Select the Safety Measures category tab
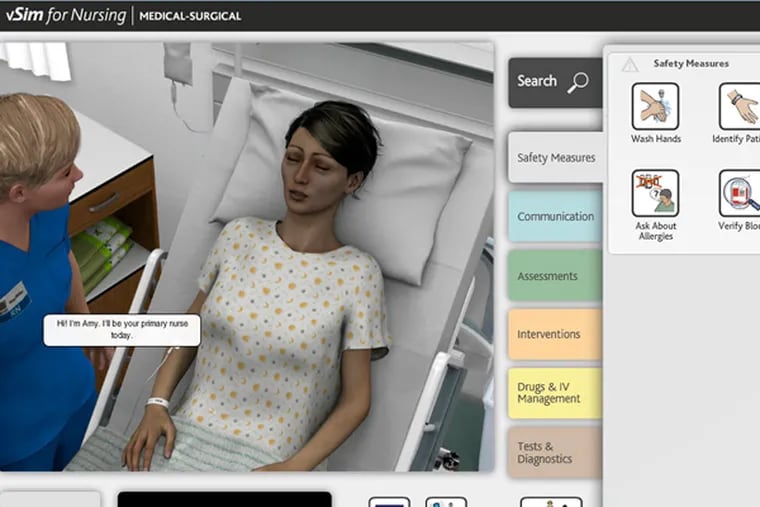This screenshot has width=760, height=507. coord(555,158)
